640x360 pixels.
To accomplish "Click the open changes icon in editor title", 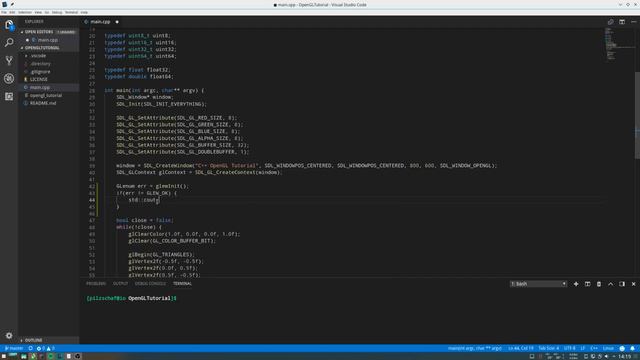I will [x=611, y=22].
